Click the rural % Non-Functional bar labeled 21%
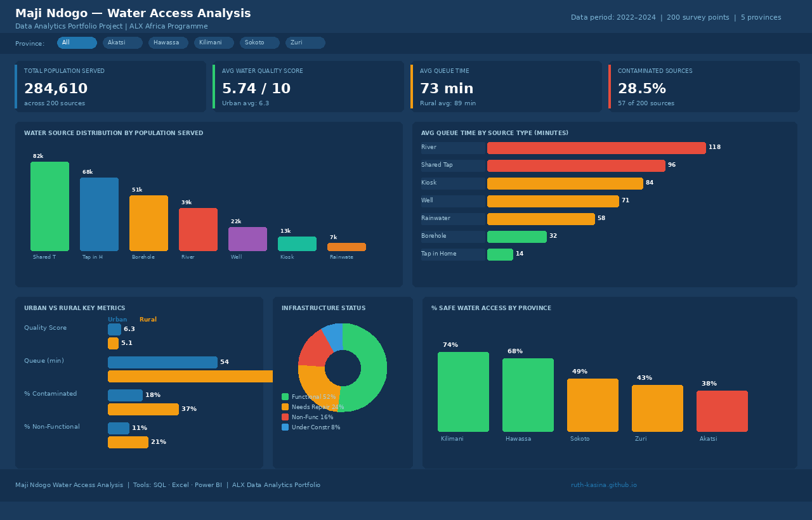812x520 pixels. tap(128, 442)
